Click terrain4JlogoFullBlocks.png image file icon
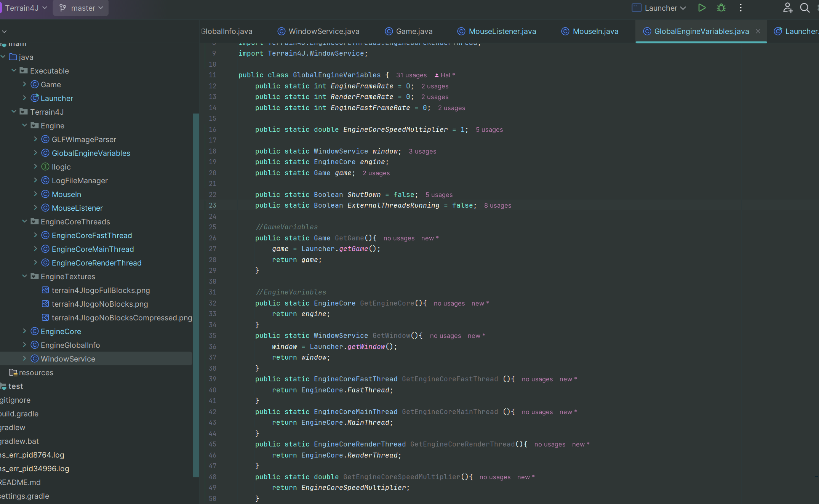 tap(45, 290)
